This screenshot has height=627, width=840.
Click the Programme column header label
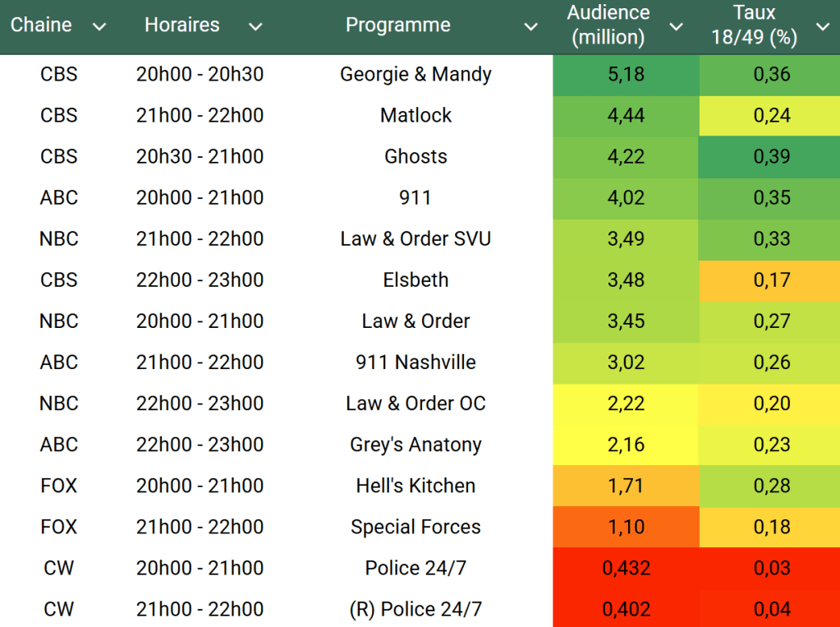coord(397,25)
